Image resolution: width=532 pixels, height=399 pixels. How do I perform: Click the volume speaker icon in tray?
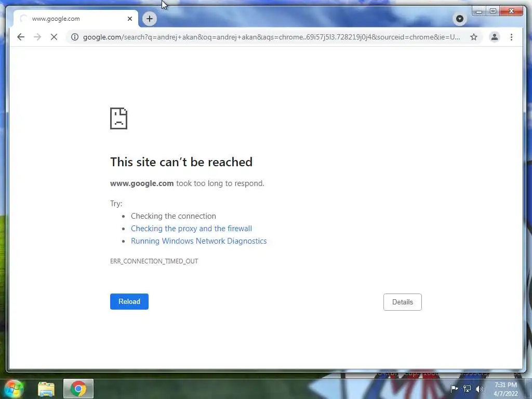click(480, 389)
